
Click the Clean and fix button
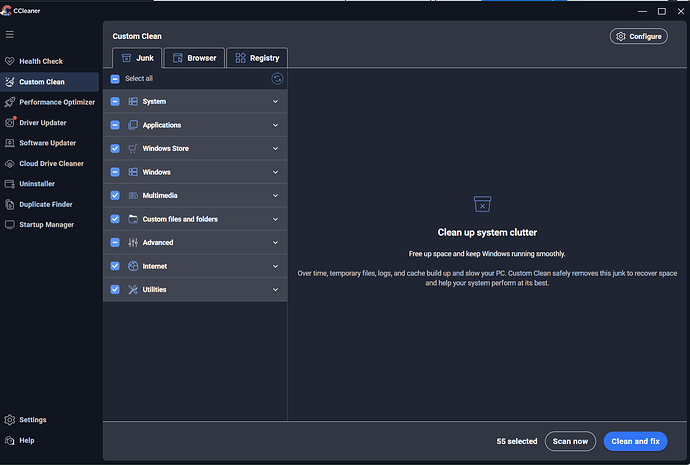(635, 441)
